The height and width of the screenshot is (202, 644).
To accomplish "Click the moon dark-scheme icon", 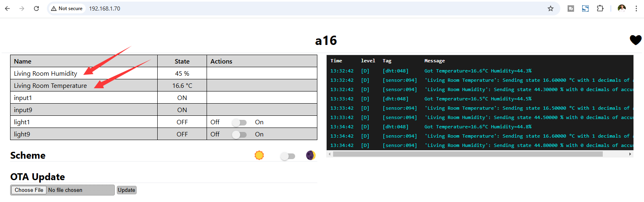I will click(x=310, y=155).
